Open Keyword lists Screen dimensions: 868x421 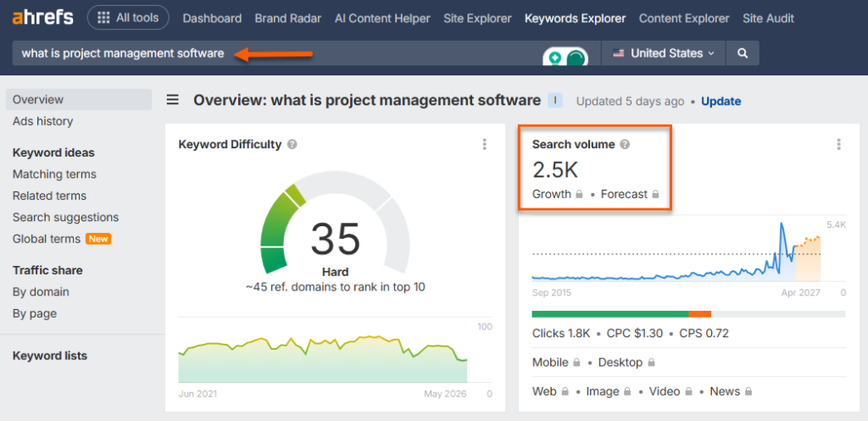[x=50, y=356]
